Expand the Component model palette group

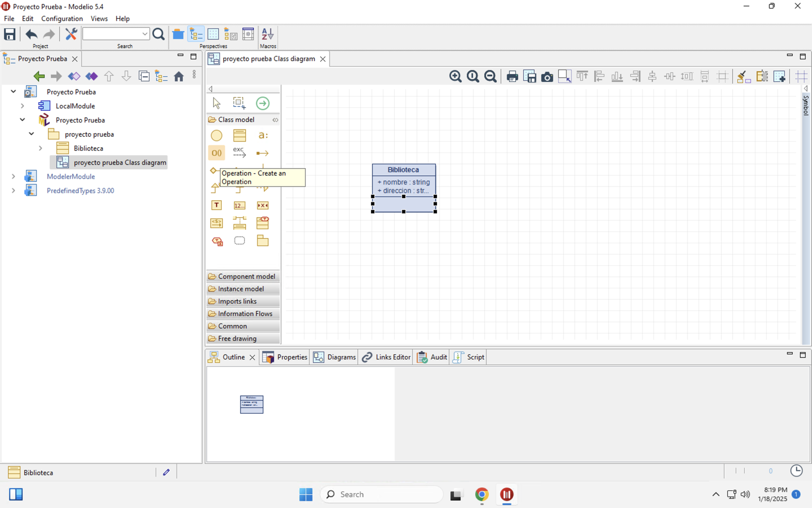click(x=243, y=276)
